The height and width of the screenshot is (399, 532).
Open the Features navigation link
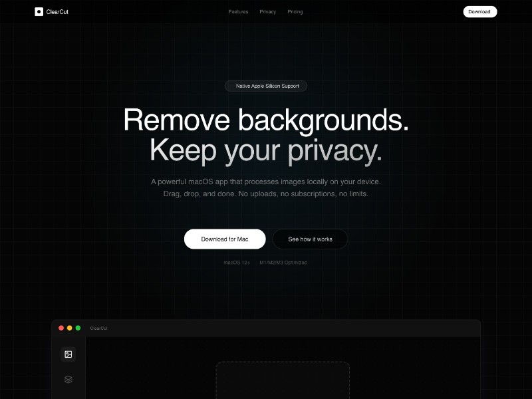(238, 12)
